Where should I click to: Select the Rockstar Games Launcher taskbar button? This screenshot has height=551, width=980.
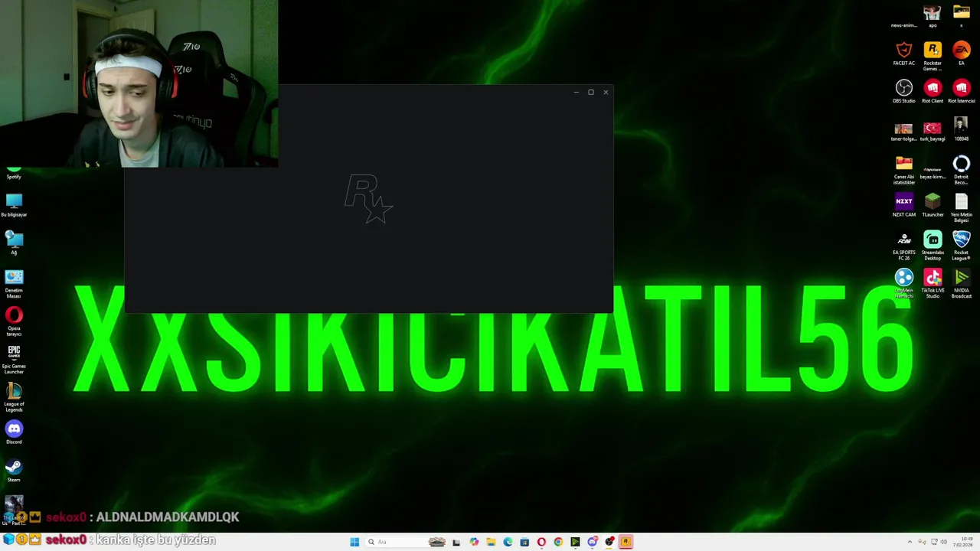point(626,542)
